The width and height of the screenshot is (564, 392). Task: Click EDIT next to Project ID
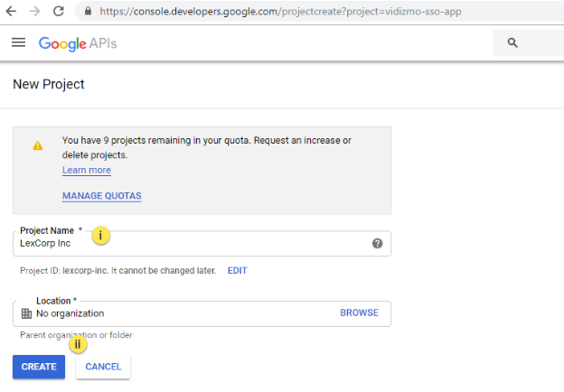[237, 271]
